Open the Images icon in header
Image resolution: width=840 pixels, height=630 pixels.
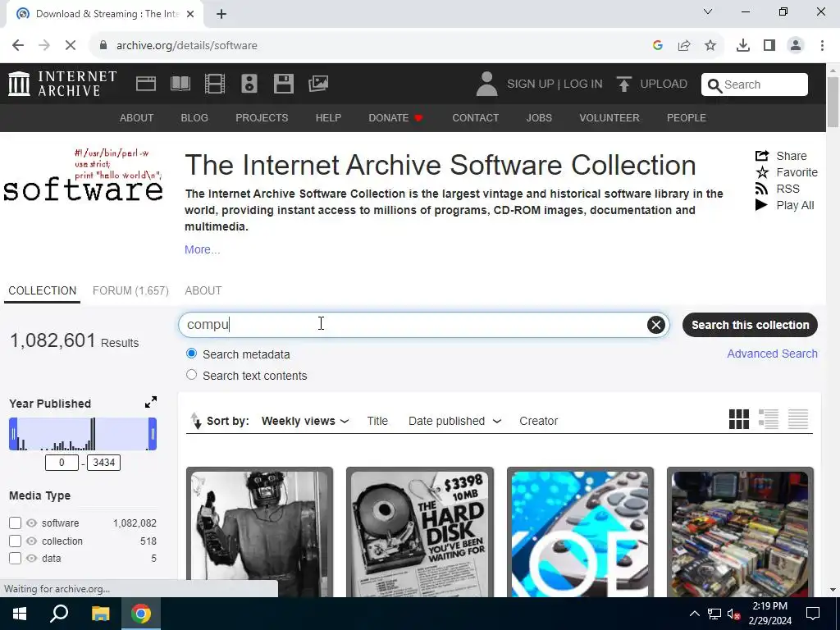click(318, 84)
